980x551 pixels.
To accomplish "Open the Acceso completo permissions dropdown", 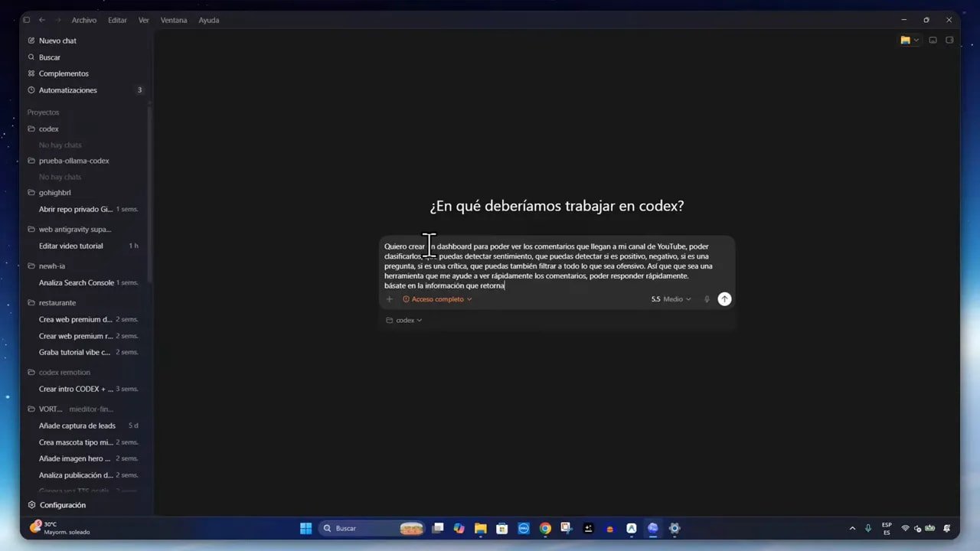I will pos(437,299).
